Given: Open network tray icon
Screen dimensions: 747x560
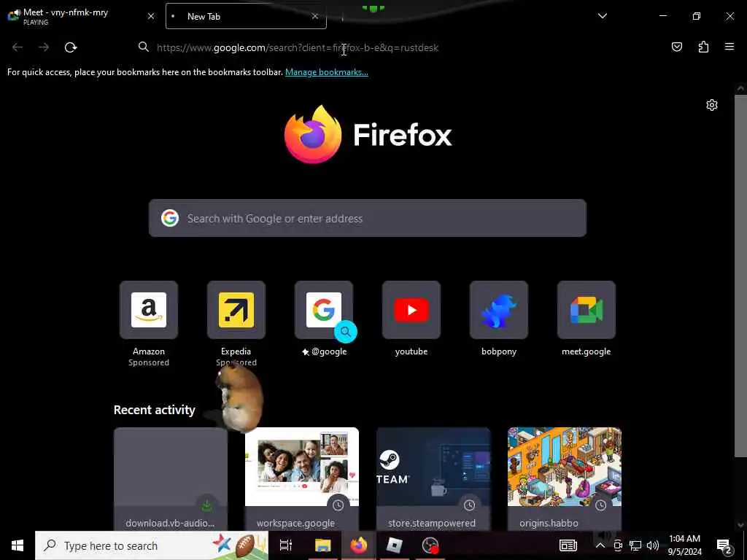Looking at the screenshot, I should pyautogui.click(x=635, y=545).
